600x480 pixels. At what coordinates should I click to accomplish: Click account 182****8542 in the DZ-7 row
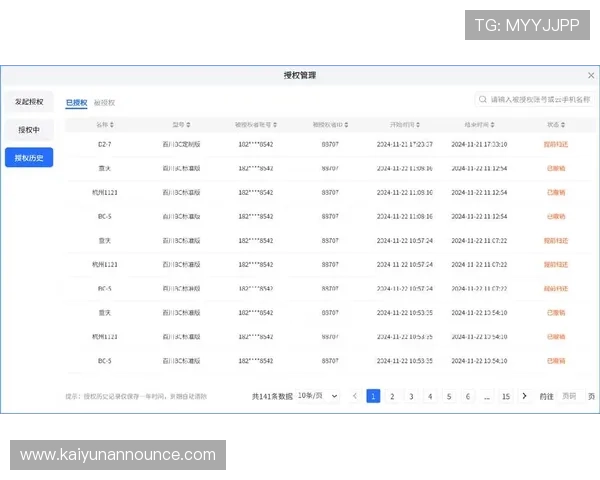256,144
